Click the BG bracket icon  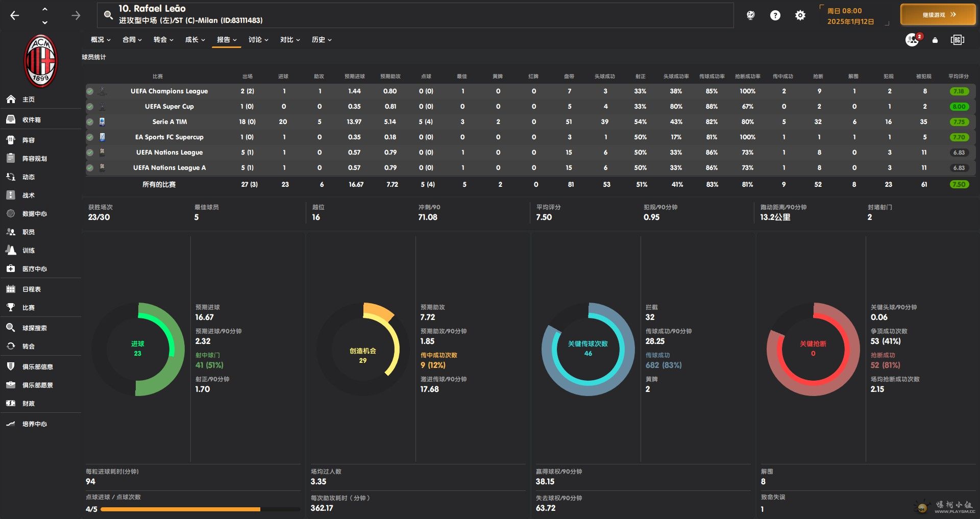click(x=957, y=40)
